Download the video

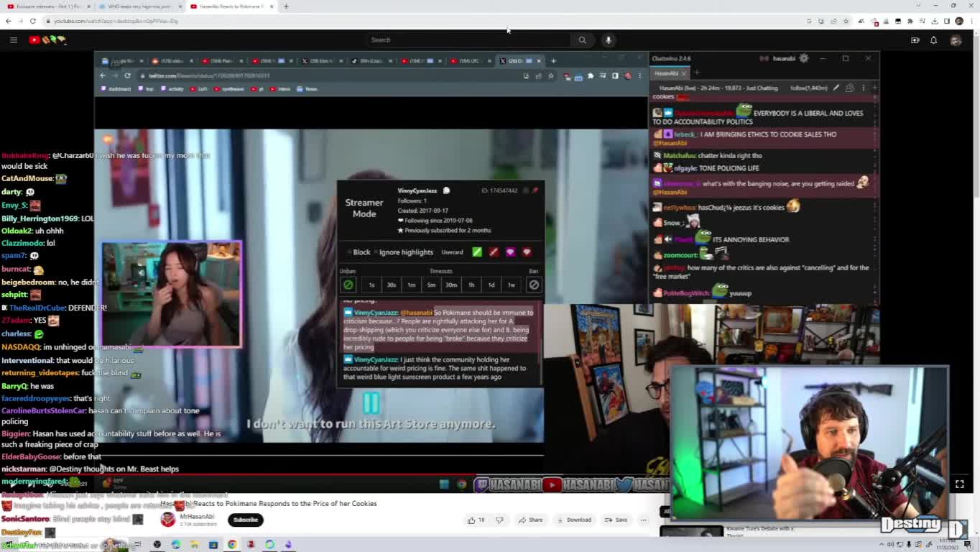[573, 520]
